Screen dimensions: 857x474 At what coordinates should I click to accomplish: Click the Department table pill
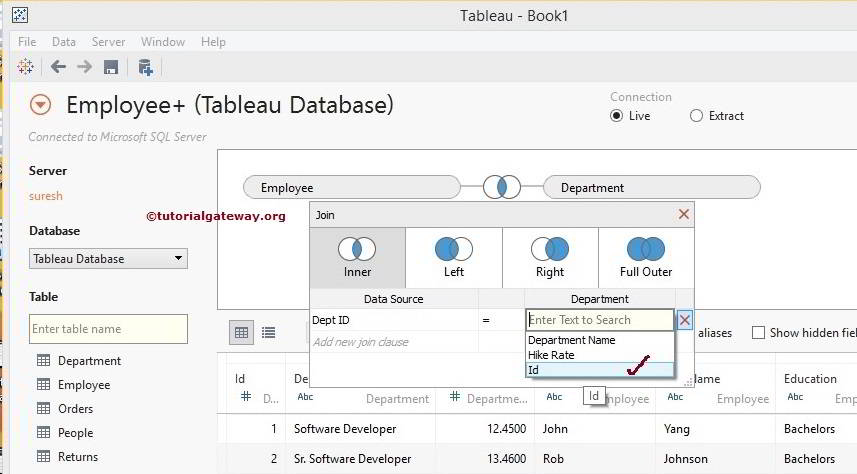pos(651,188)
